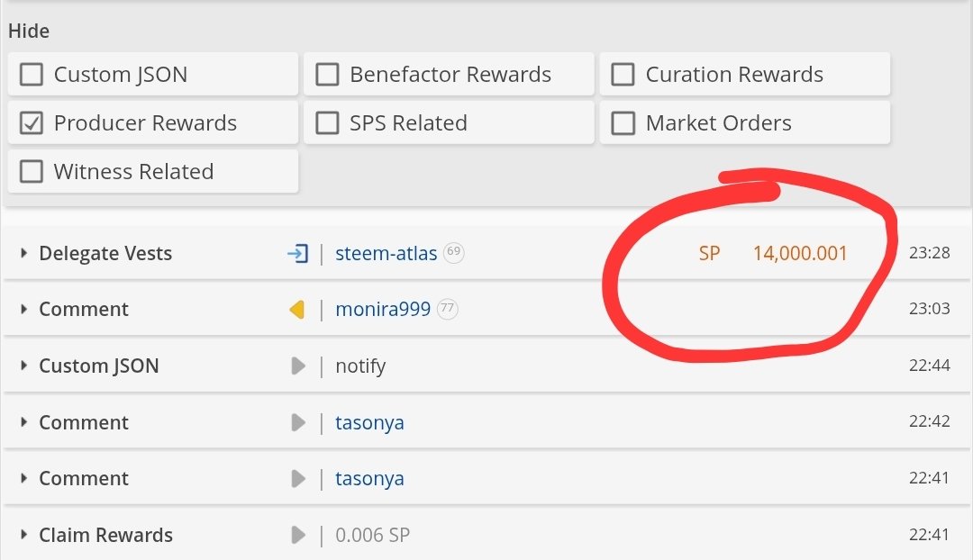Click the reputation badge 69 next to steem-atlas
The image size is (973, 560).
[454, 253]
